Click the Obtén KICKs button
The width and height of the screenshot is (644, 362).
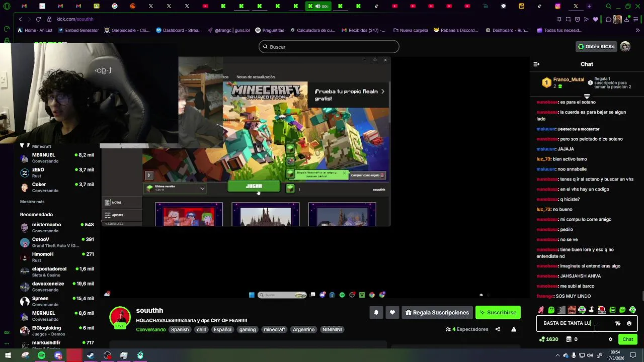(596, 46)
